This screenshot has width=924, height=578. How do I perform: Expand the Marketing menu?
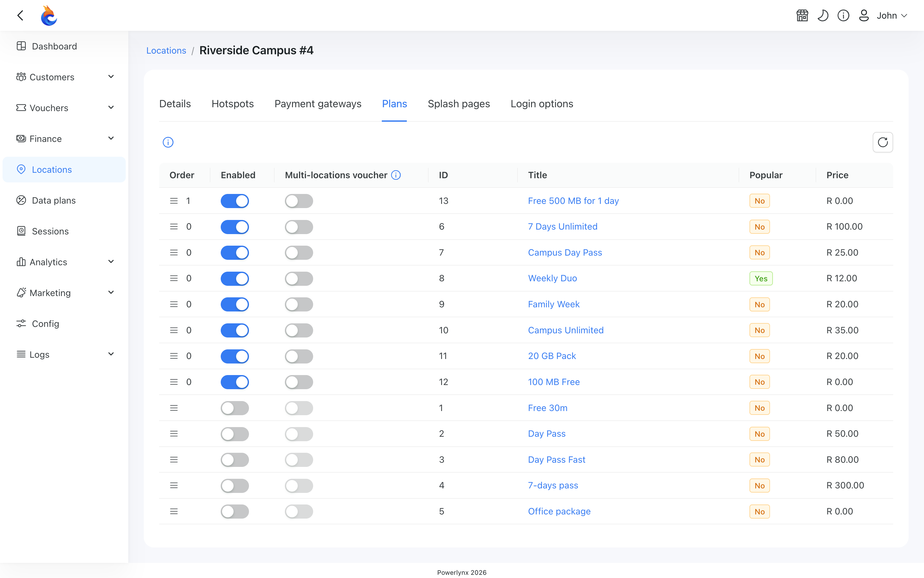(64, 293)
